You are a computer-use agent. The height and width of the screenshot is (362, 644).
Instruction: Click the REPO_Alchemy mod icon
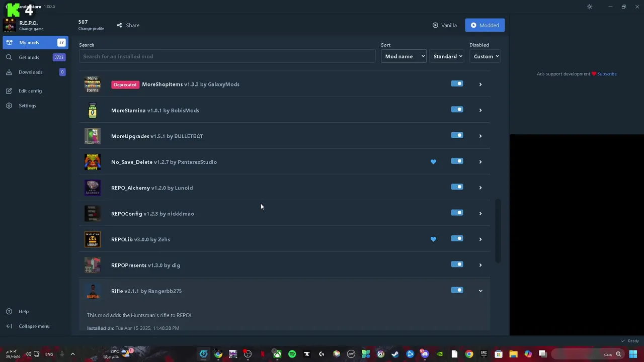click(x=93, y=188)
